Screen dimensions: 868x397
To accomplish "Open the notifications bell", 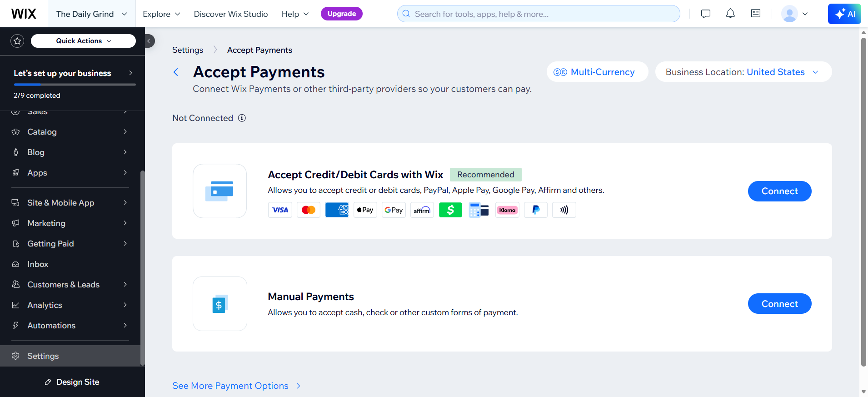I will pos(730,14).
